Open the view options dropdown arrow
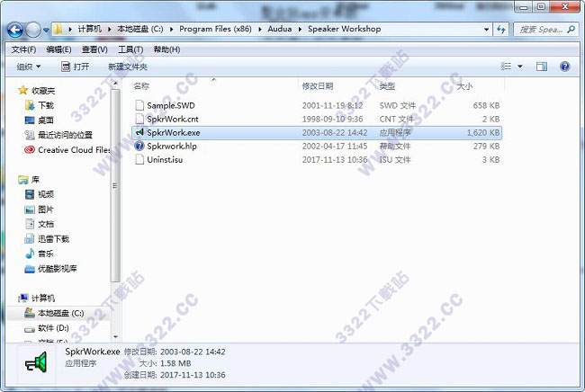The image size is (585, 392). pyautogui.click(x=519, y=67)
